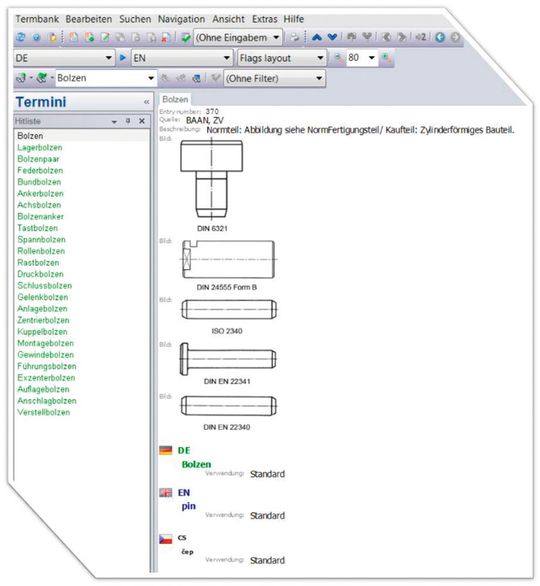540x586 pixels.
Task: Click the printer icon in the toolbar
Action: point(295,37)
